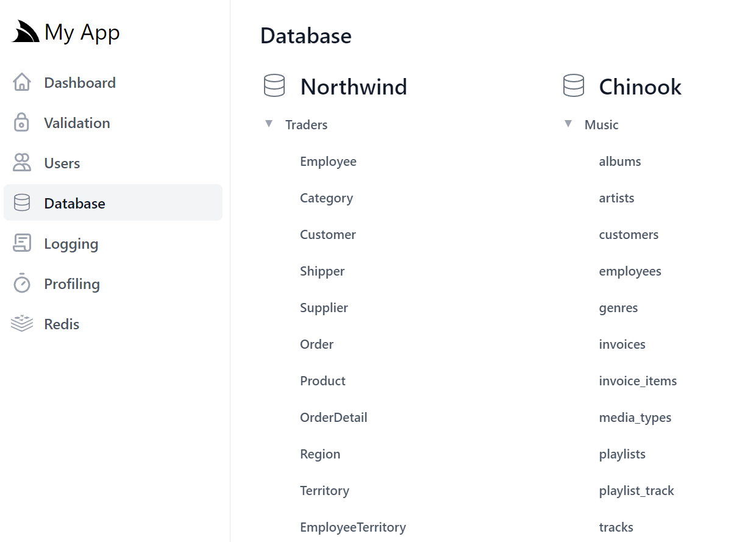The image size is (756, 542).
Task: Click the Users people icon
Action: pyautogui.click(x=22, y=163)
